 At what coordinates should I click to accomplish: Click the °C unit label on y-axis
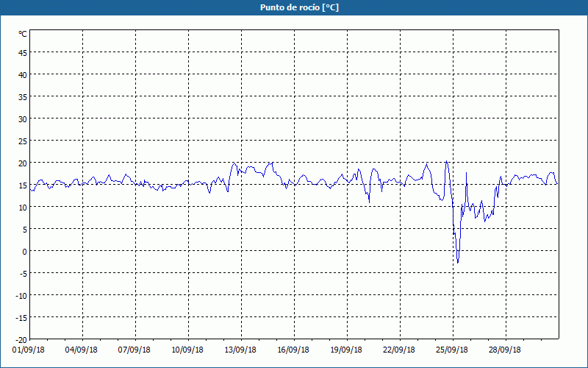(x=23, y=34)
